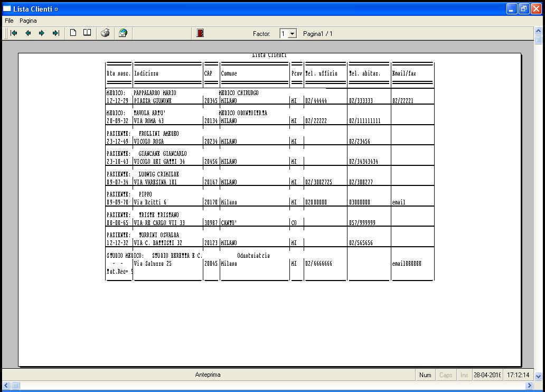Click the VICOLO DEI GATTI 34 address
Screen dimensions: 545x392
coord(159,161)
